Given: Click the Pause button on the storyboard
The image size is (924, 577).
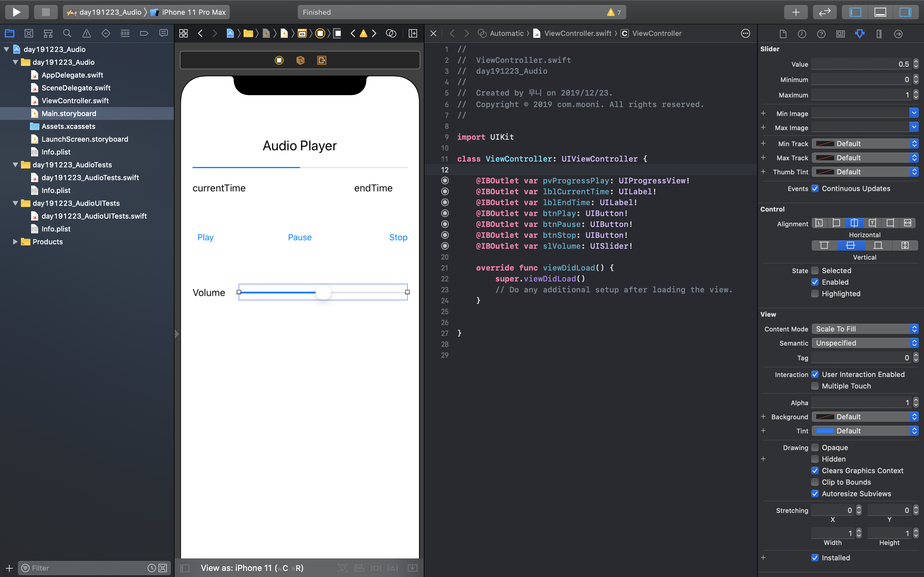Looking at the screenshot, I should point(300,237).
